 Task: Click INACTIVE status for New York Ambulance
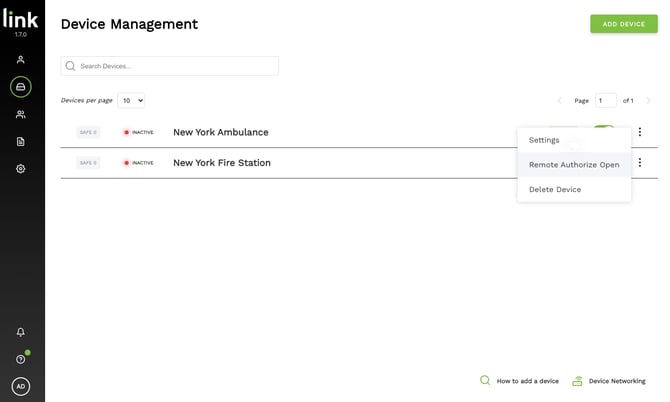[x=138, y=132]
